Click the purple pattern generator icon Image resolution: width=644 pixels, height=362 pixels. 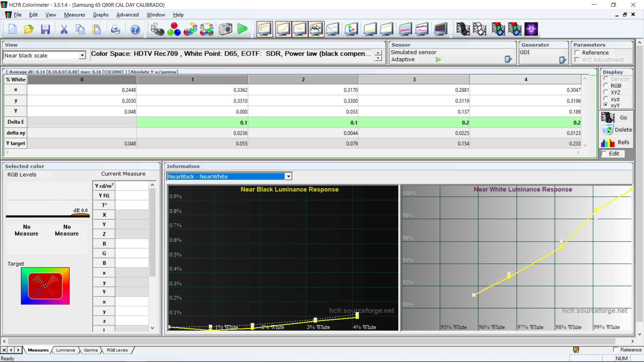tap(531, 29)
